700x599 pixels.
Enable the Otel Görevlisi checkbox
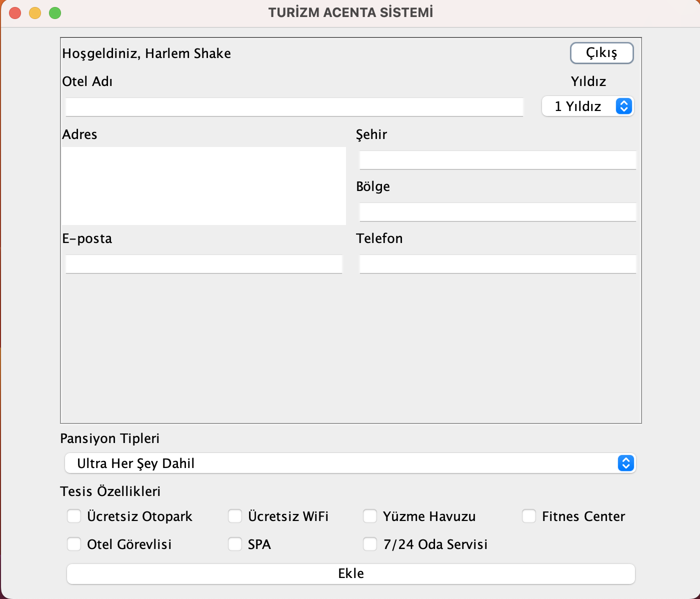74,544
